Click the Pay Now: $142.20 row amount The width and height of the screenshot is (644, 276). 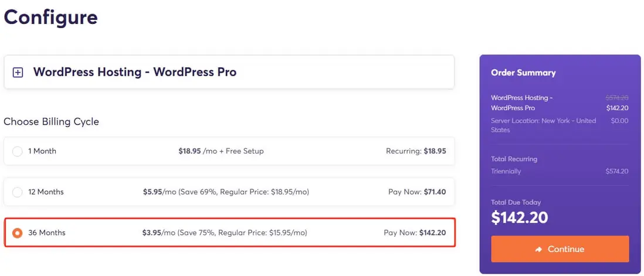click(x=415, y=233)
